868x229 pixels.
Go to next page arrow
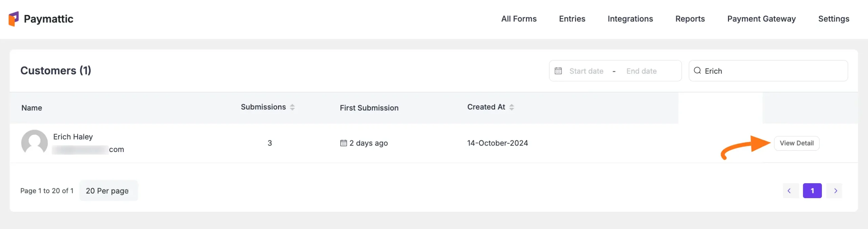click(x=835, y=191)
